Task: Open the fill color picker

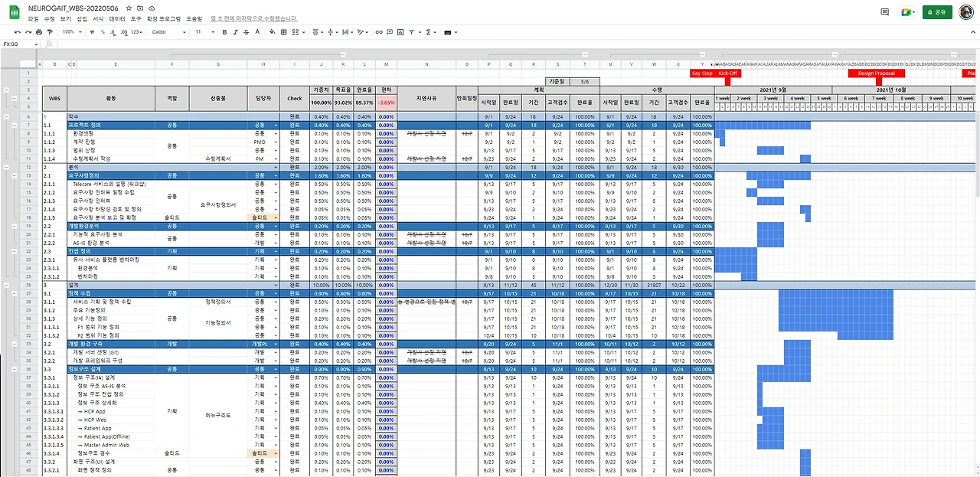Action: (272, 32)
